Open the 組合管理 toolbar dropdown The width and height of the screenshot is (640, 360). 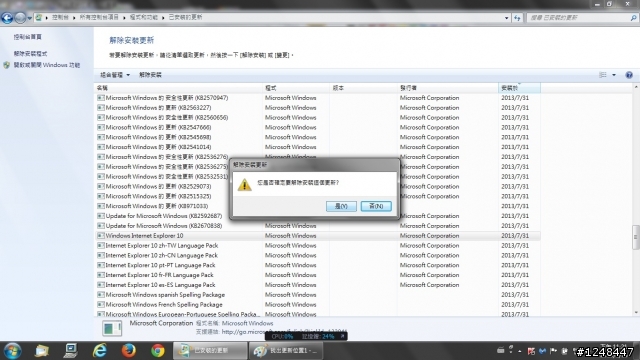(115, 75)
